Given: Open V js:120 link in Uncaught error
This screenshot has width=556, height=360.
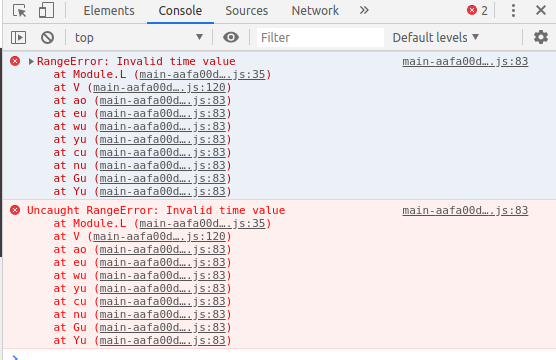Looking at the screenshot, I should 159,236.
